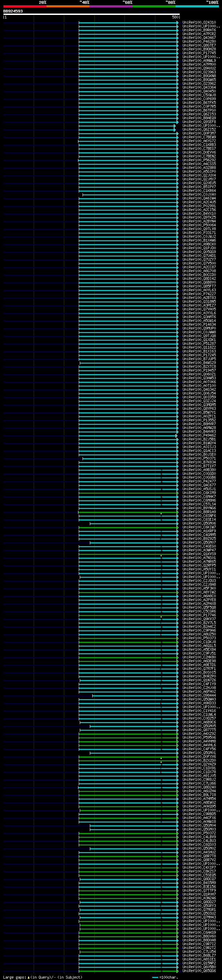This screenshot has height=980, width=222.
Task: Select hit label UniRef100_A7PM00
Action: pos(199,64)
